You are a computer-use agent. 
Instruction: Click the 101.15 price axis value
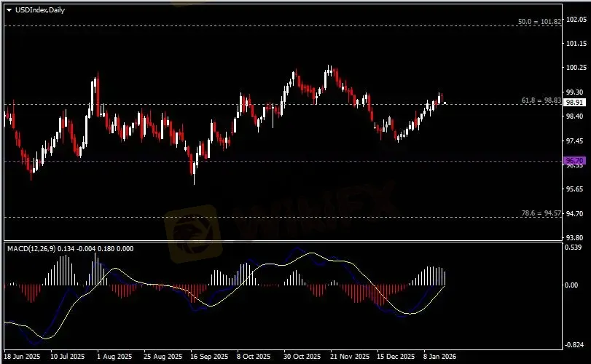pyautogui.click(x=576, y=44)
